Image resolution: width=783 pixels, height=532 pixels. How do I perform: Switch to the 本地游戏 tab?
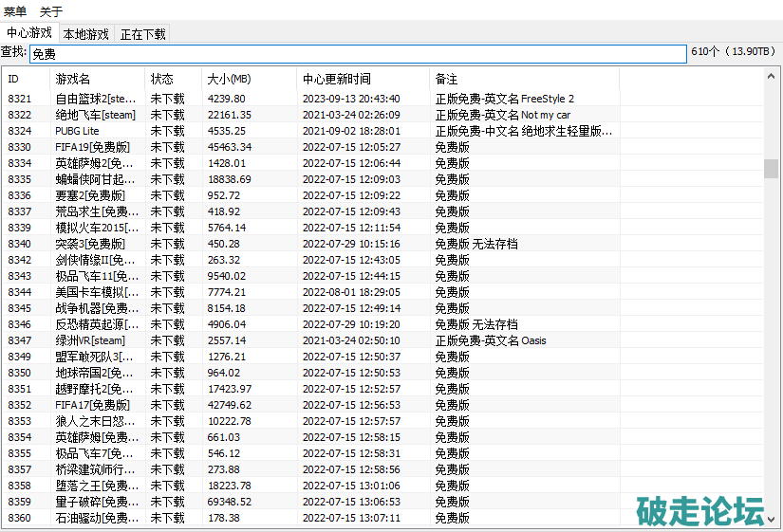coord(86,34)
